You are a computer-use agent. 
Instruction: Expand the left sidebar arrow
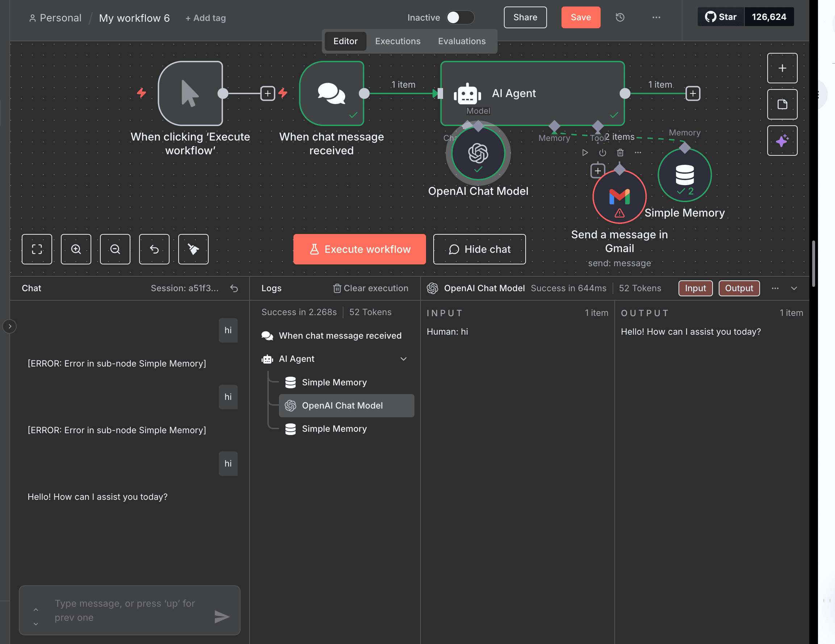(9, 326)
